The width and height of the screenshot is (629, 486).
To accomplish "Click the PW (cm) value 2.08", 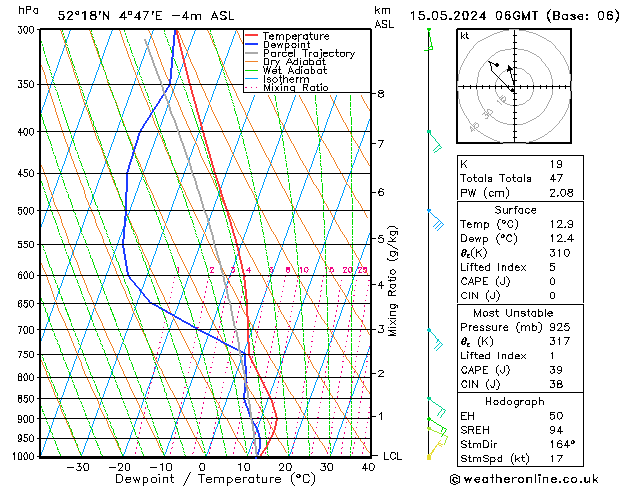I will point(561,193).
